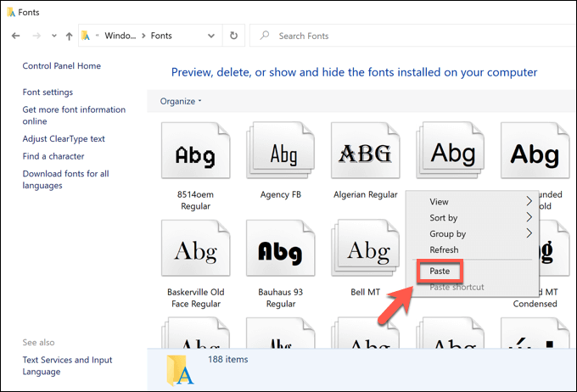Choose Refresh in the context menu
The height and width of the screenshot is (392, 577).
click(x=444, y=250)
